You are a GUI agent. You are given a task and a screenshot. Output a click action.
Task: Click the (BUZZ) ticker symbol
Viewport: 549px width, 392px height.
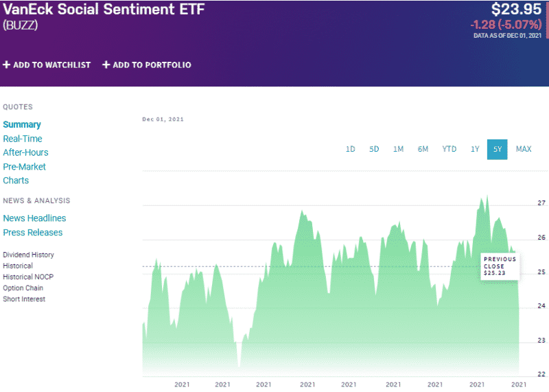point(21,25)
